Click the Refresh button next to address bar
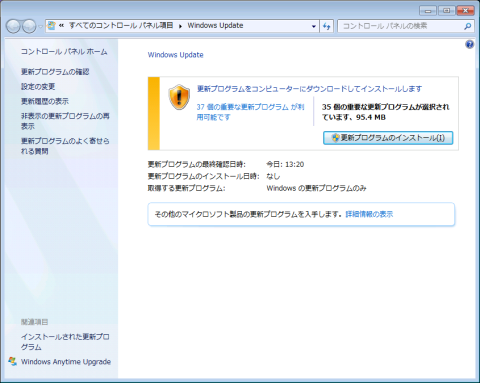Screen dimensions: 480x383 [326, 26]
